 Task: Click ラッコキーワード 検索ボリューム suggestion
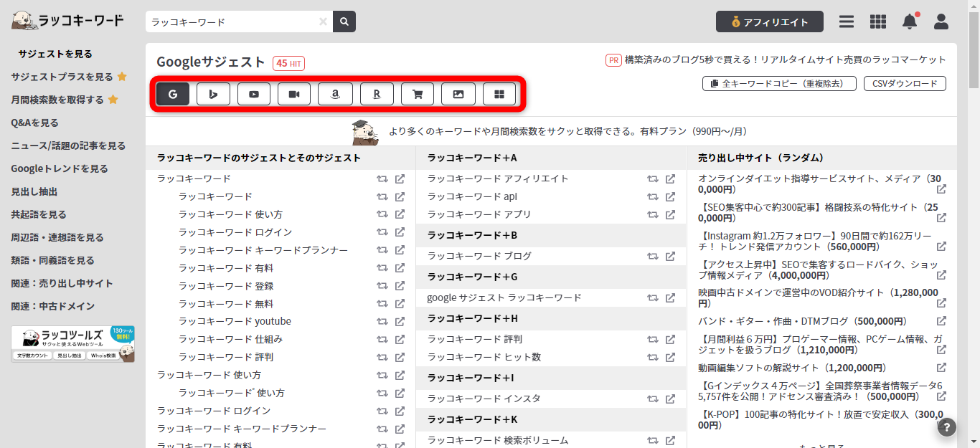click(497, 440)
